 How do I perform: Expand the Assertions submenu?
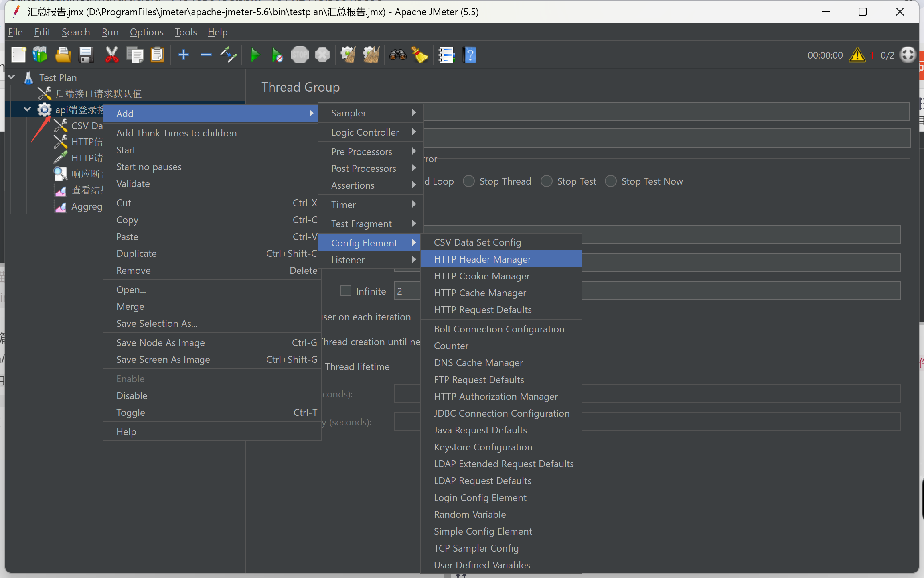pyautogui.click(x=371, y=185)
